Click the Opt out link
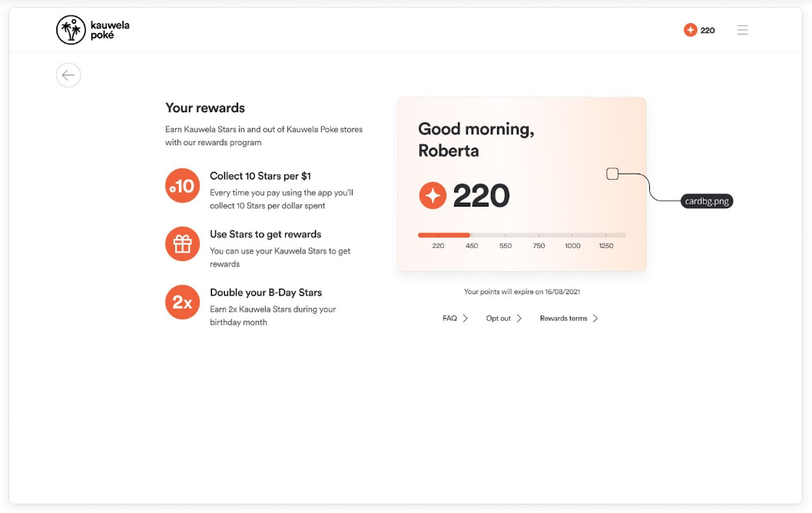Viewport: 812px width, 513px height. pyautogui.click(x=498, y=319)
